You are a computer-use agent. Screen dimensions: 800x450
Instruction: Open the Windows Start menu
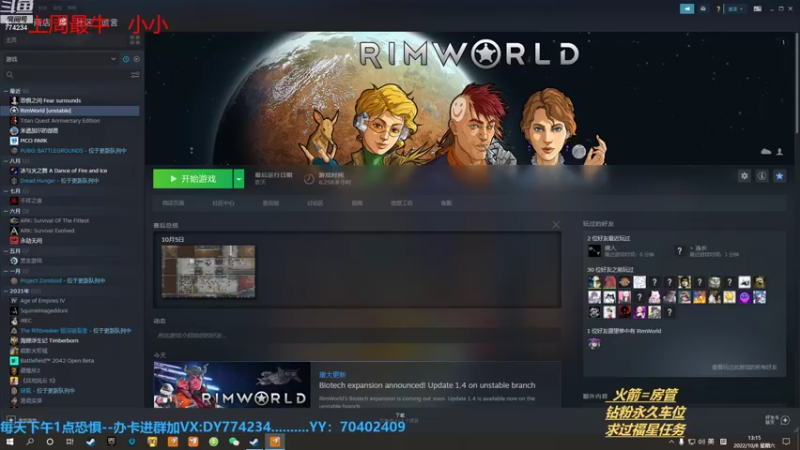coord(10,442)
